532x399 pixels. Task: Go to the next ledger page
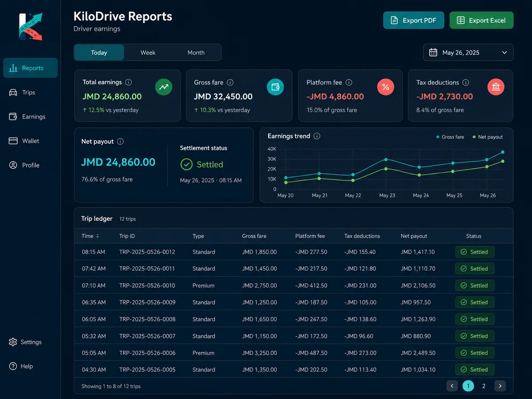[x=500, y=386]
